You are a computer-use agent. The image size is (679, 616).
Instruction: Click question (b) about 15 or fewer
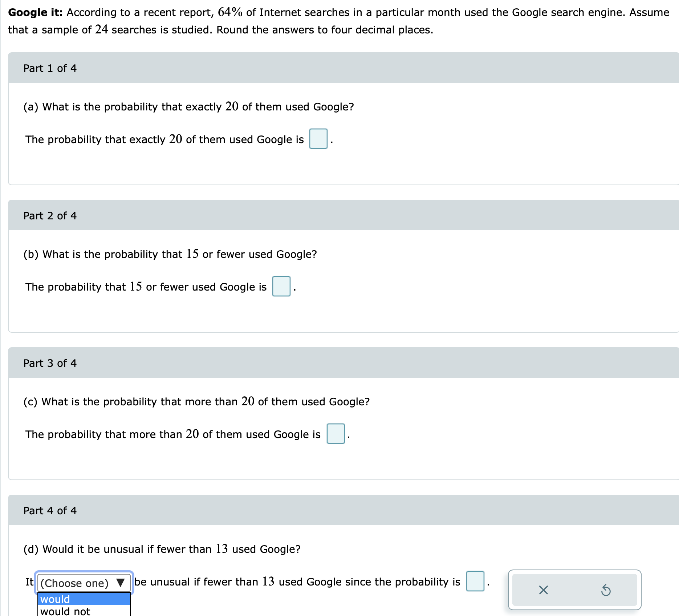point(170,254)
